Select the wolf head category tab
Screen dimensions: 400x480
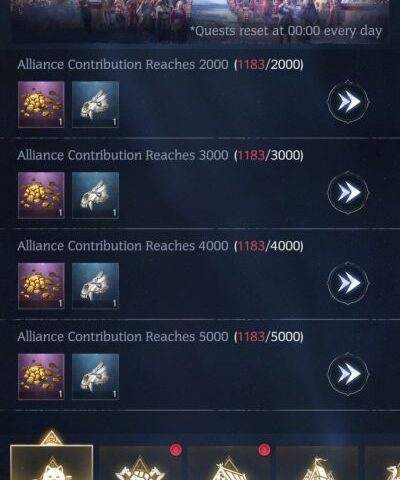(52, 463)
